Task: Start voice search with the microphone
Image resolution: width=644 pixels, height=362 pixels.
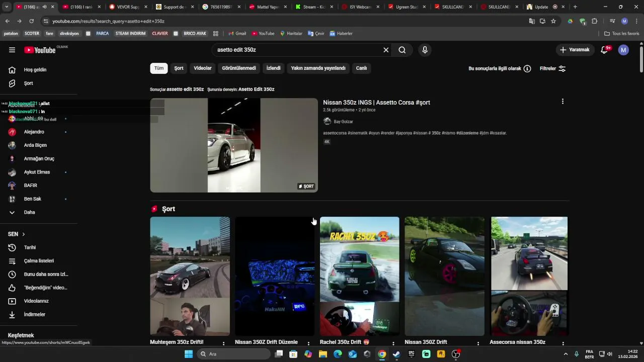Action: click(425, 50)
